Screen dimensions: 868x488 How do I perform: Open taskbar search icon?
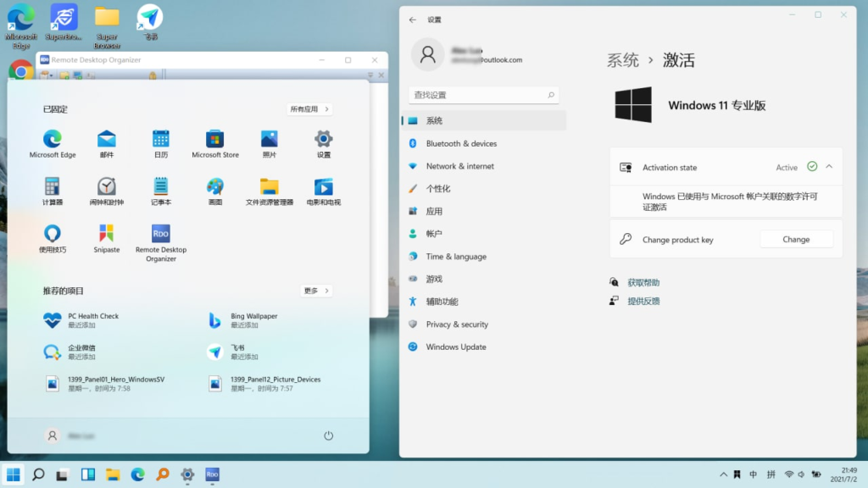click(x=38, y=474)
